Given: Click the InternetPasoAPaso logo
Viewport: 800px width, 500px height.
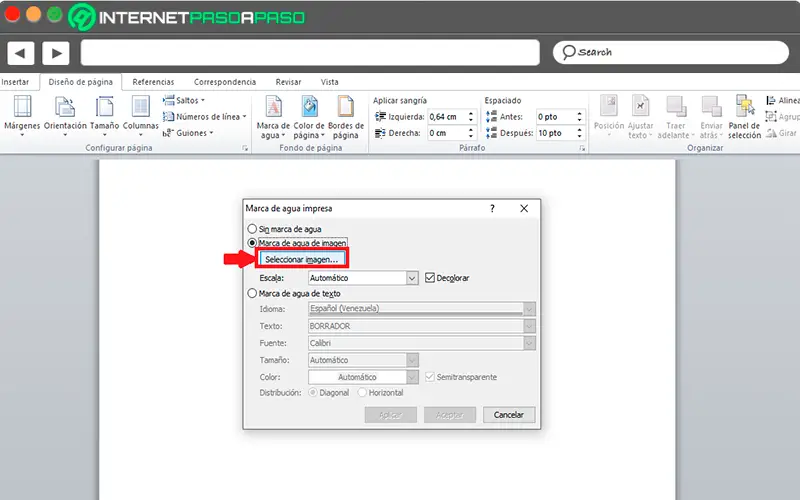Looking at the screenshot, I should coord(186,17).
